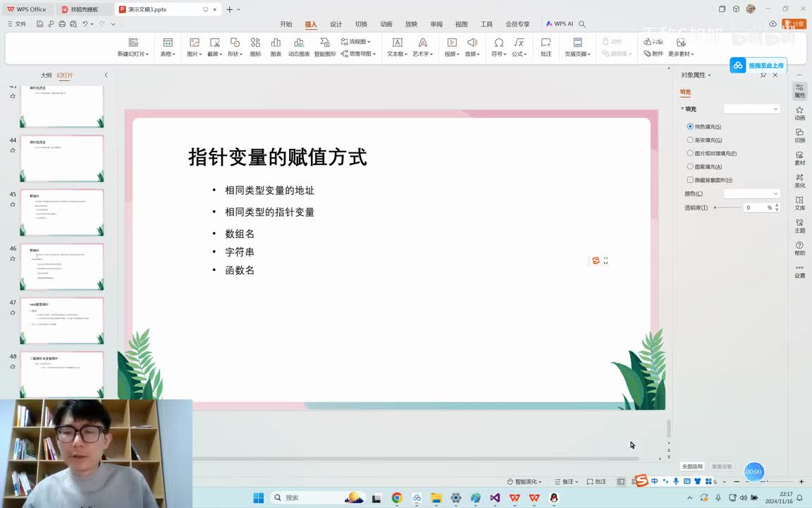Select slide 48 thumbnail
Screen dimensions: 812x508
61,375
